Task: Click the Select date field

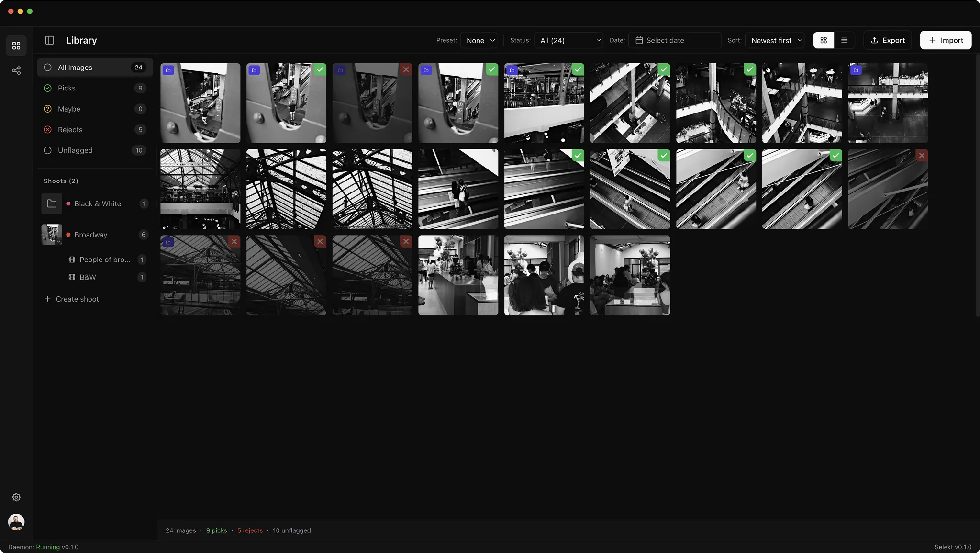Action: [x=675, y=40]
